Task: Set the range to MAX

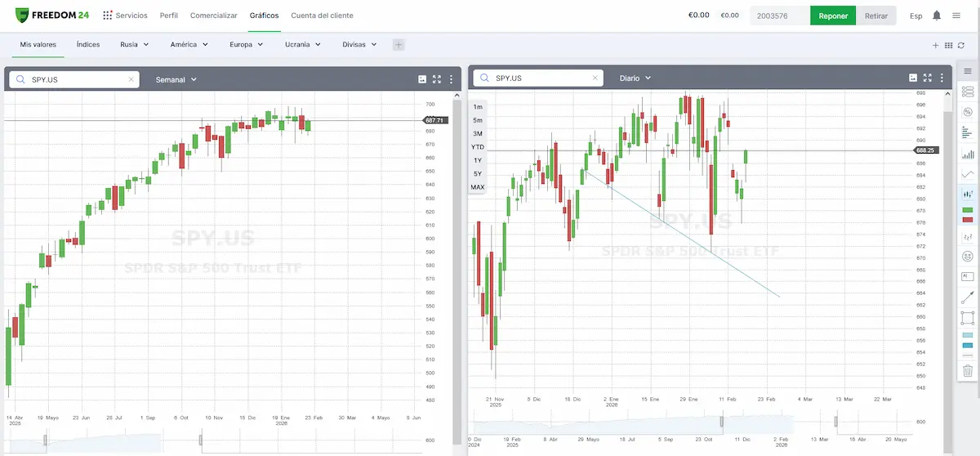Action: 478,187
